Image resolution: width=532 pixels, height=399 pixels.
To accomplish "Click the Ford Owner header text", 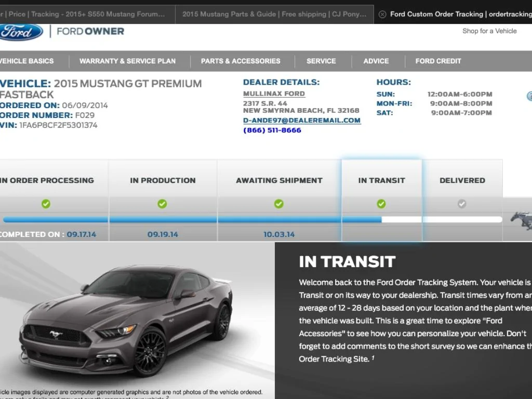I will point(90,31).
